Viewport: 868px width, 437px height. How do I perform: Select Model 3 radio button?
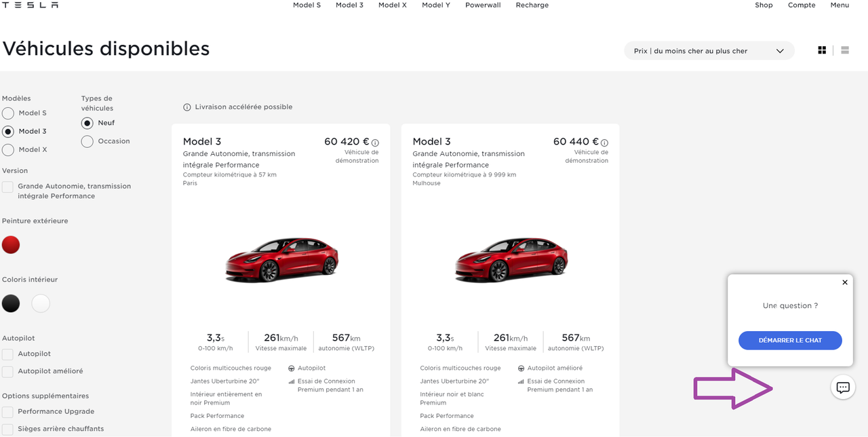point(8,132)
